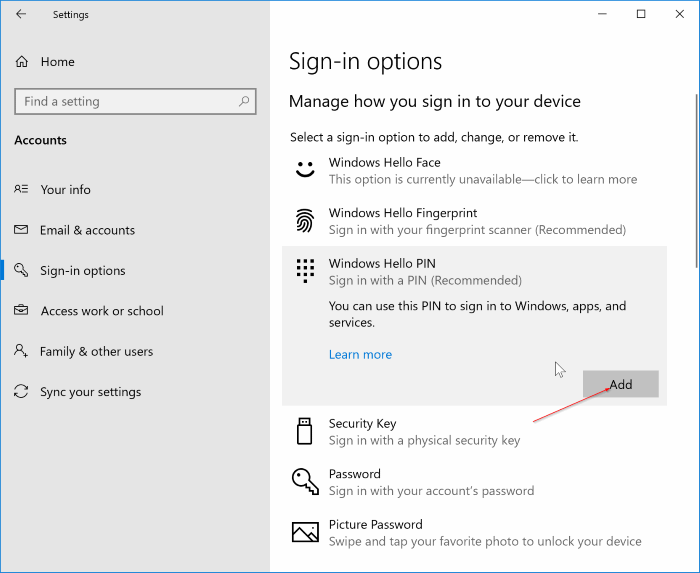Open the Home settings page
The width and height of the screenshot is (700, 573).
tap(135, 62)
